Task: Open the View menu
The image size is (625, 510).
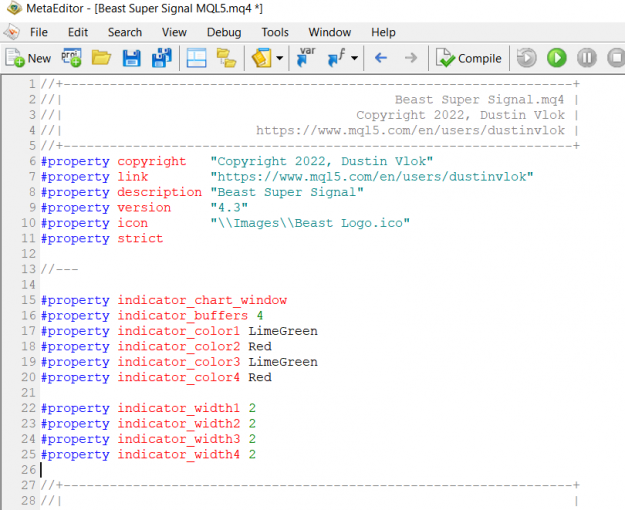Action: click(174, 32)
